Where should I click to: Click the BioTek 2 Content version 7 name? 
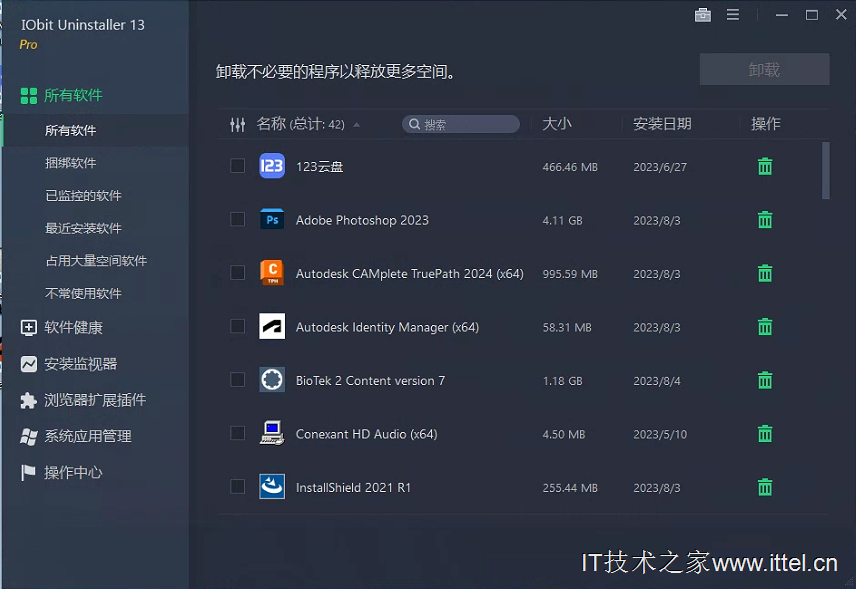click(370, 380)
